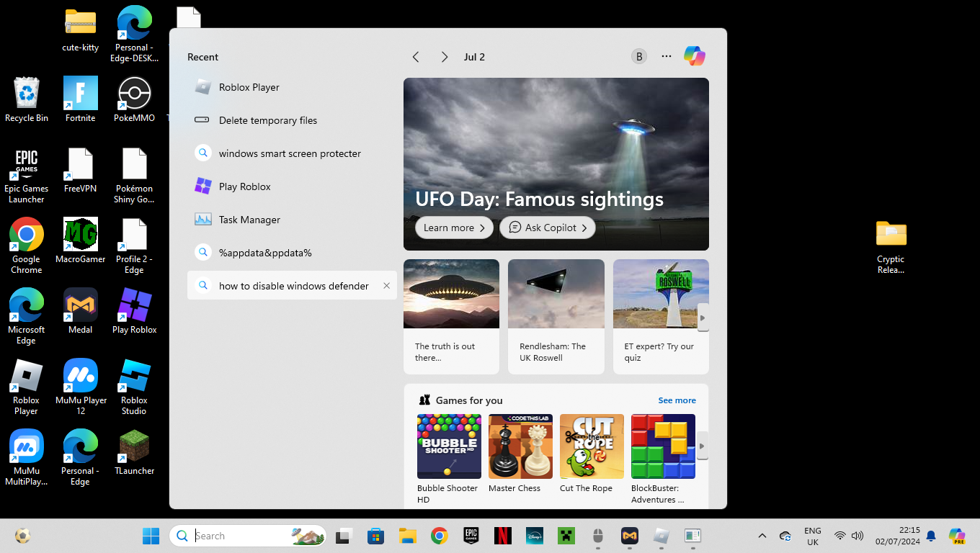Screen dimensions: 980x553
Task: Open Netflix from the taskbar
Action: click(x=502, y=536)
